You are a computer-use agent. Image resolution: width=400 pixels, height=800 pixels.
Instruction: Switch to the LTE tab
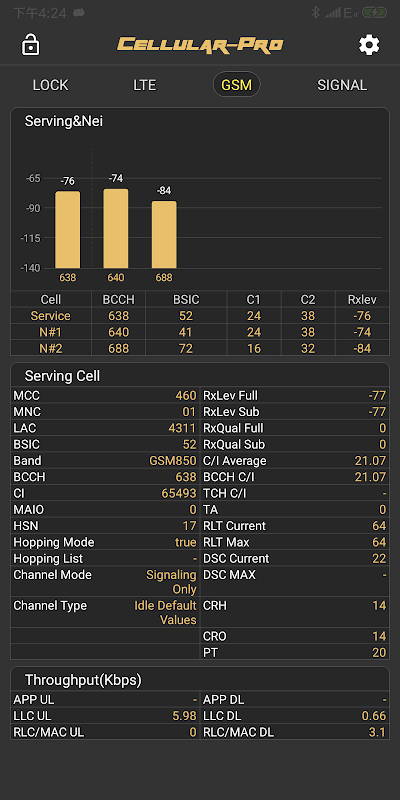click(144, 85)
